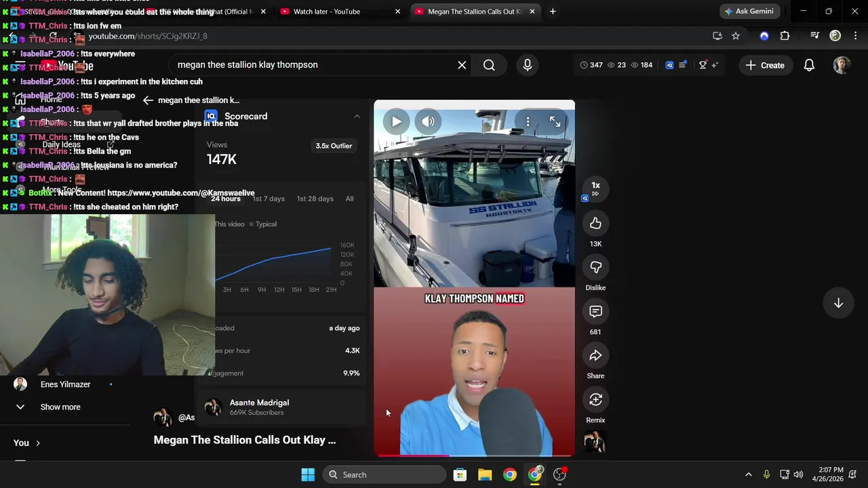Open the Create button
This screenshot has height=488, width=868.
(x=765, y=65)
